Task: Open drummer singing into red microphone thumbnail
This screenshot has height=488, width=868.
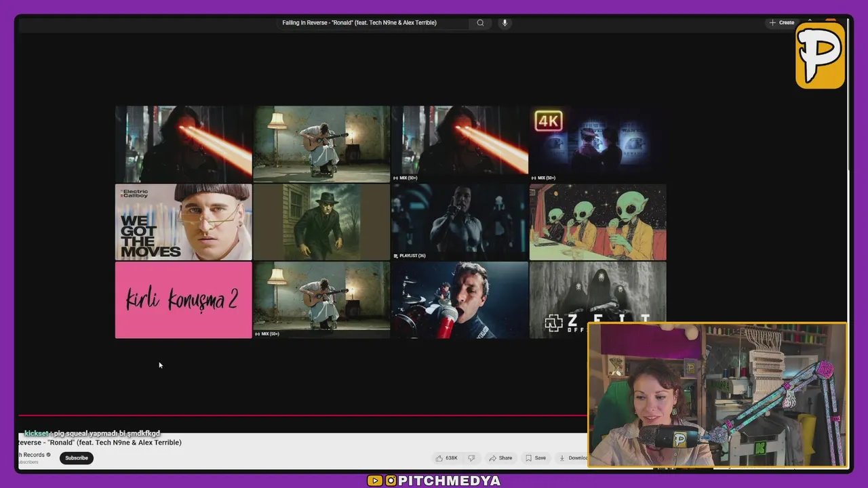Action: [459, 300]
